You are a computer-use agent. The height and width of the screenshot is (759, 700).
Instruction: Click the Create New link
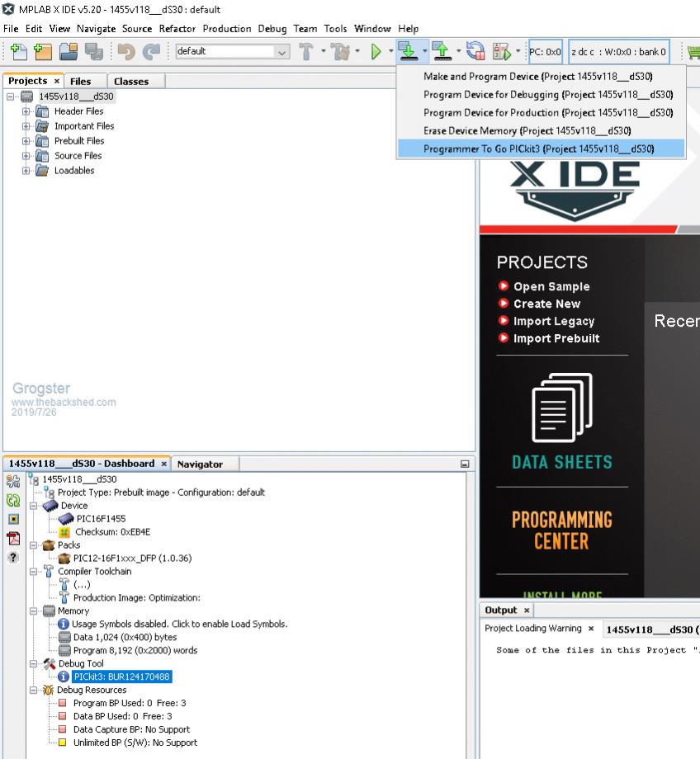coord(547,304)
